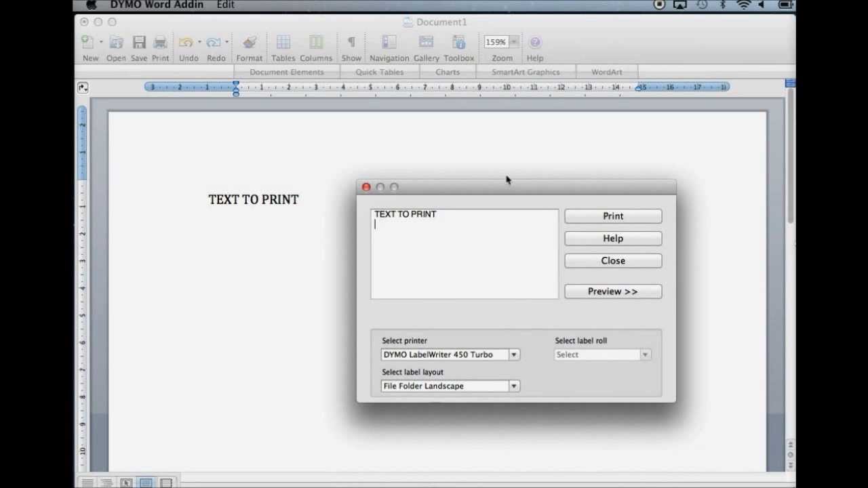
Task: Click the Wi-Fi status icon
Action: tap(744, 5)
